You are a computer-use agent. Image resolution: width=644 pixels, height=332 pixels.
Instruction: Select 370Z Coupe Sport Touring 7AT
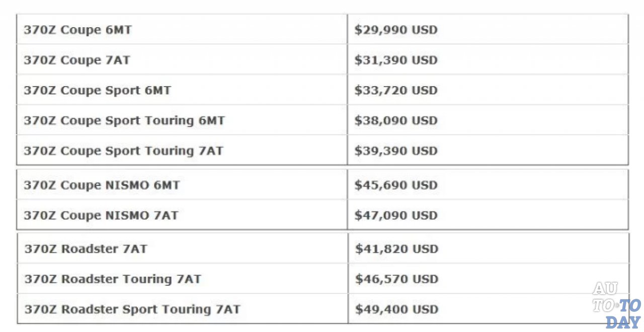coord(123,151)
